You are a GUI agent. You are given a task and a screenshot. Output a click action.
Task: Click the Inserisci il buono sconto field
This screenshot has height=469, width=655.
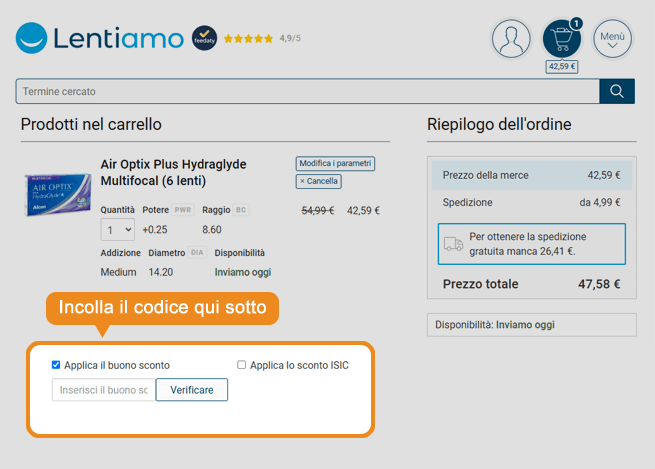[x=104, y=390]
